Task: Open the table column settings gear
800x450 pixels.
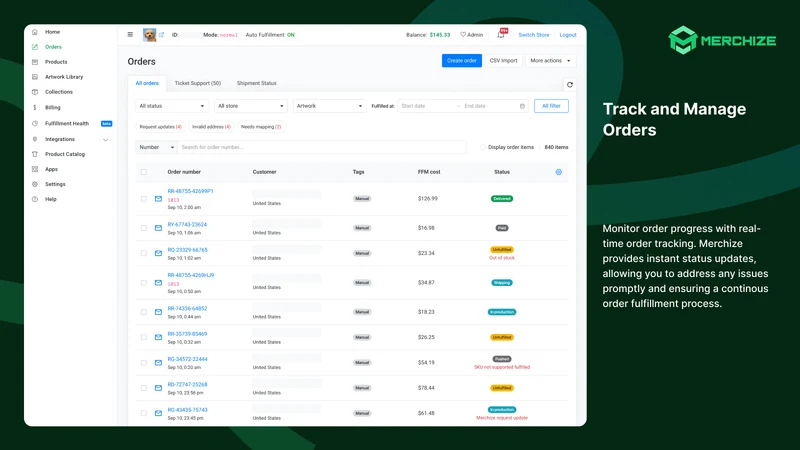Action: coord(559,172)
